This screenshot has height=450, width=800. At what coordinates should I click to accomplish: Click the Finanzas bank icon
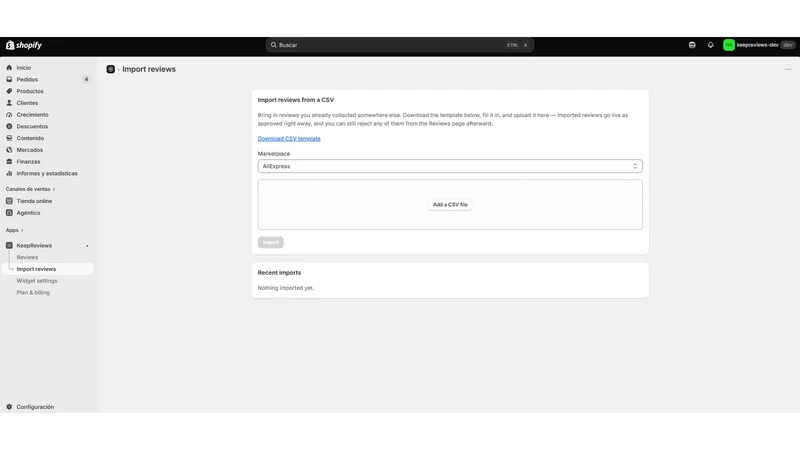pyautogui.click(x=9, y=161)
